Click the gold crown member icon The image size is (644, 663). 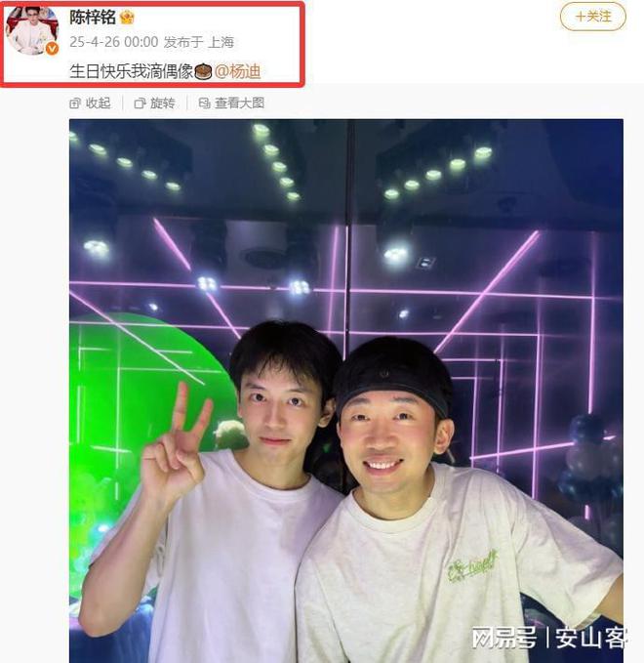[127, 18]
